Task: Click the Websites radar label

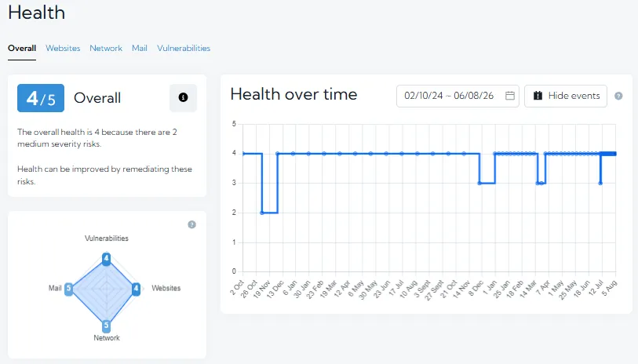Action: [x=166, y=288]
